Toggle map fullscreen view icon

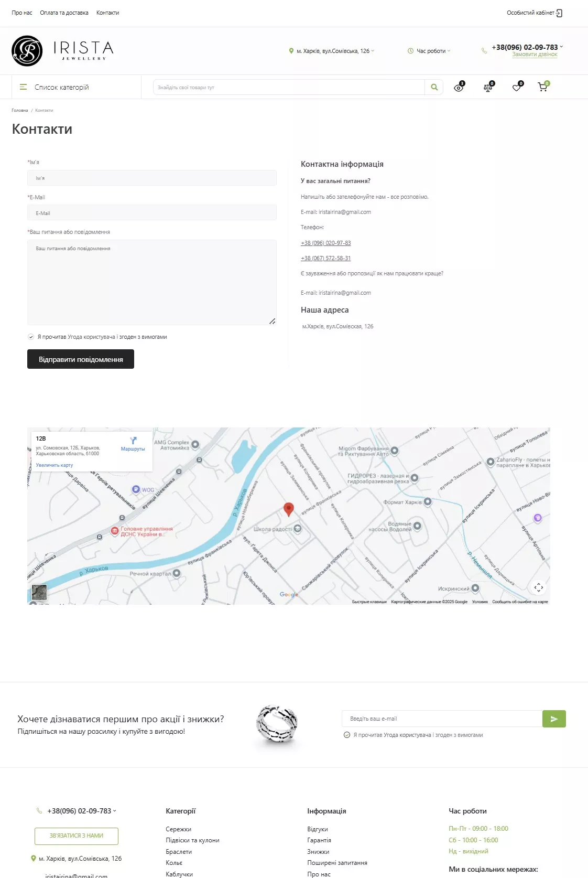[x=538, y=587]
